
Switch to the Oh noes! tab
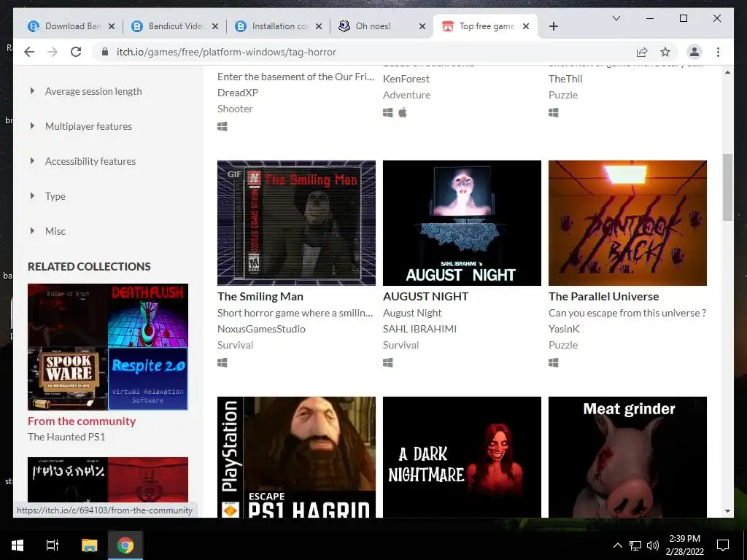382,26
